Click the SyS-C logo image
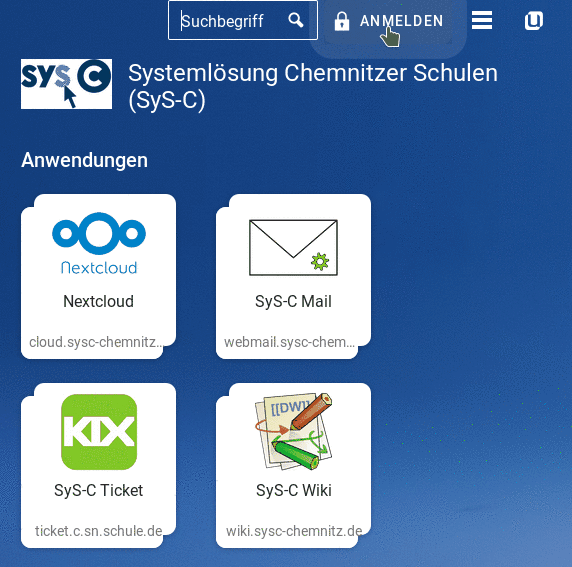572x567 pixels. tap(66, 84)
